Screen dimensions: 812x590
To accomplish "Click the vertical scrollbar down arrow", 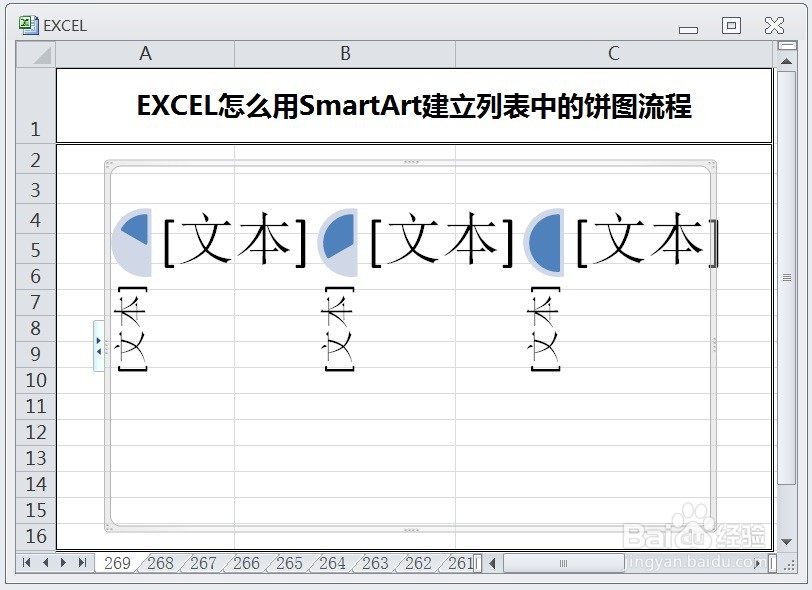I will click(787, 542).
